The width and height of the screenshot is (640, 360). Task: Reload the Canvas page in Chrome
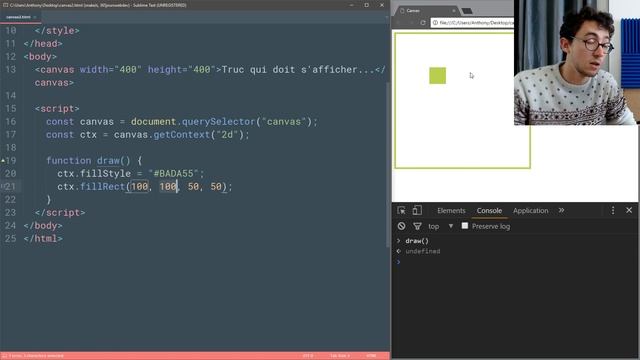[x=423, y=22]
